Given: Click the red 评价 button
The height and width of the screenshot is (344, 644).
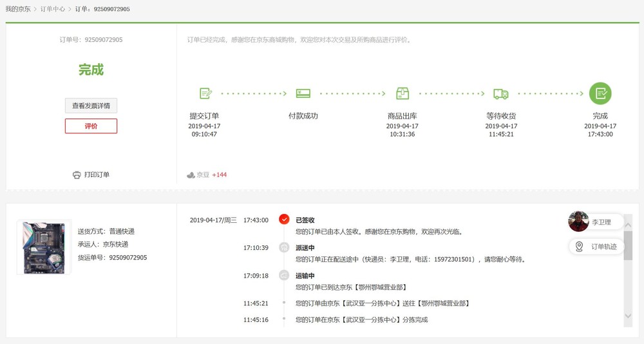Looking at the screenshot, I should (x=91, y=126).
